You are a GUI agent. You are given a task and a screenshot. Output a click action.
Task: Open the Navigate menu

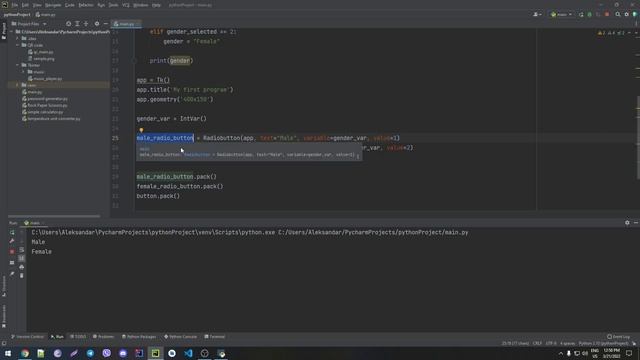click(53, 5)
